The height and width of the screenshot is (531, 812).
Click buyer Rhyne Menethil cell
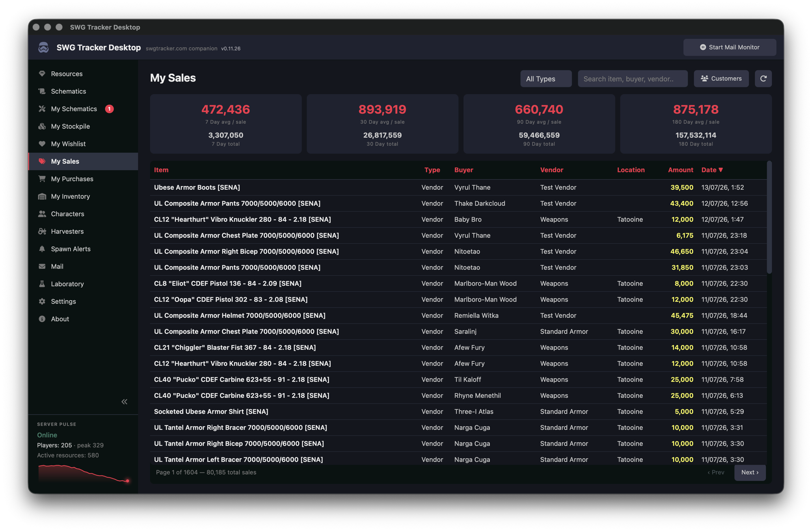[x=477, y=395]
